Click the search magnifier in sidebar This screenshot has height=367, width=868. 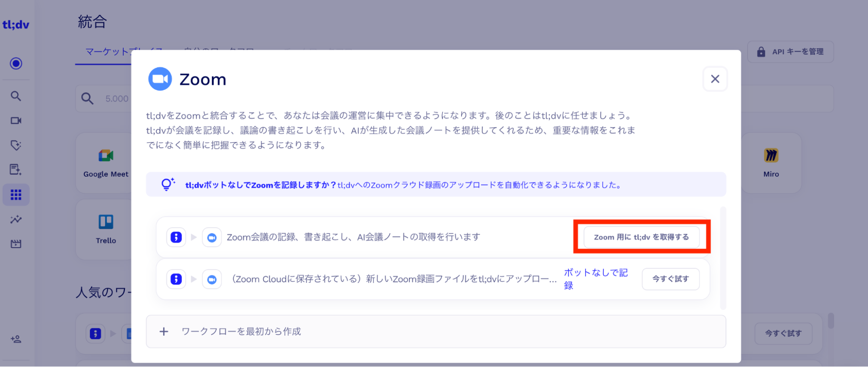coord(16,96)
